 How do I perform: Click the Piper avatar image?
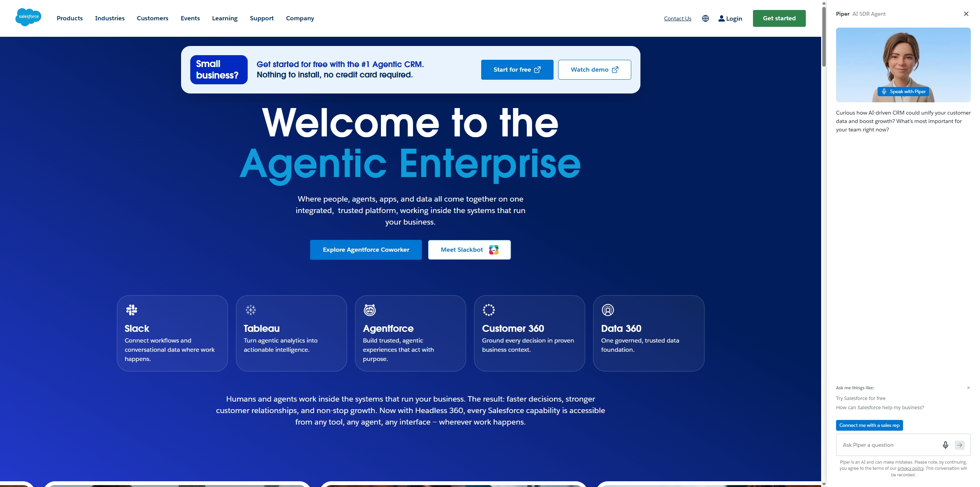pyautogui.click(x=903, y=65)
